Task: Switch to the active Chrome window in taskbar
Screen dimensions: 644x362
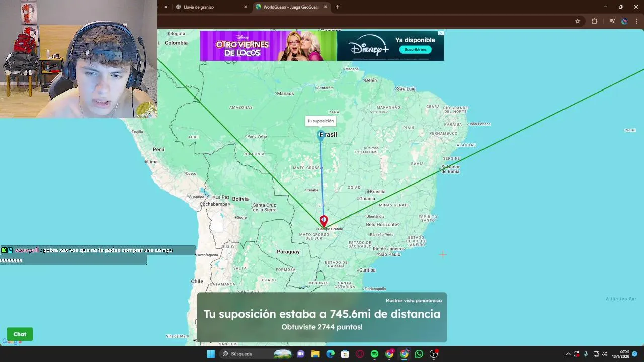Action: coord(404,354)
